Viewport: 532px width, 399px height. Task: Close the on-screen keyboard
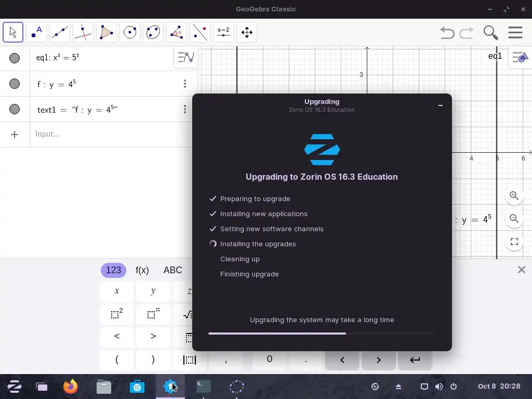pyautogui.click(x=522, y=270)
